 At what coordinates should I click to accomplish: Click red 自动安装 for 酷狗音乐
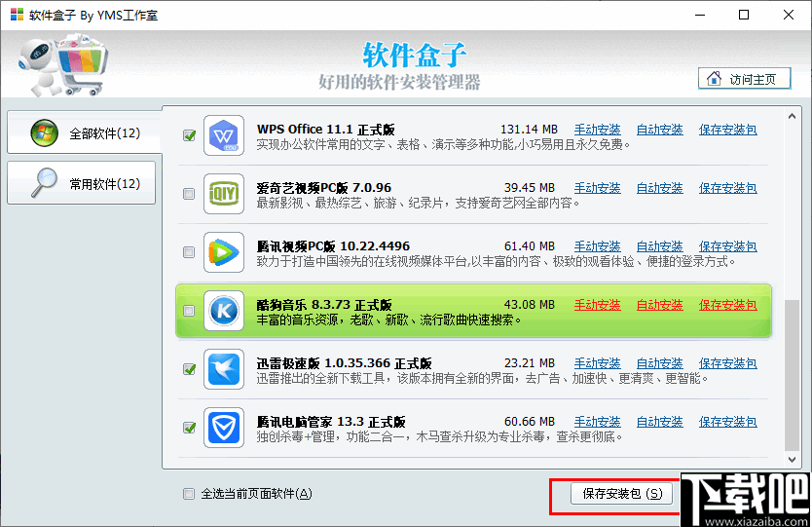[x=659, y=305]
